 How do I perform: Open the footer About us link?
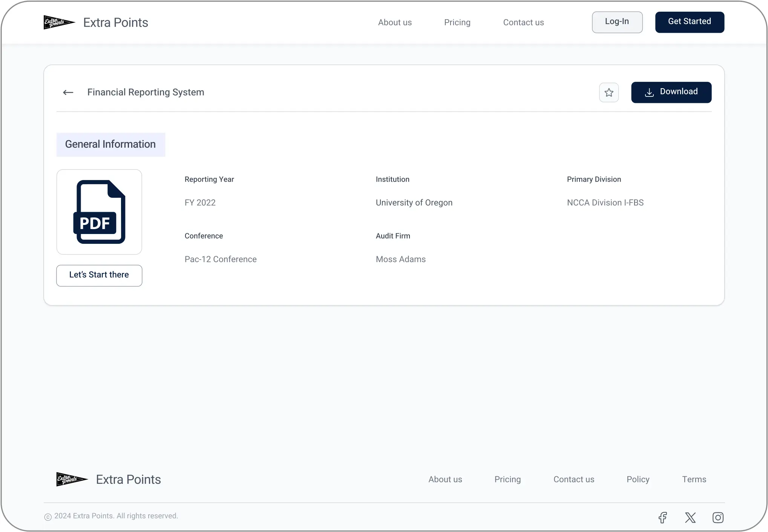(x=445, y=479)
